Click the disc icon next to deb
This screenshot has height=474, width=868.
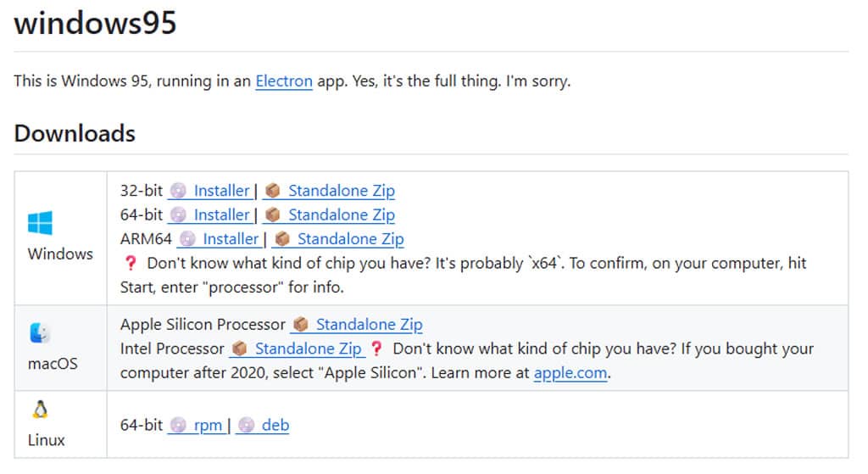tap(246, 426)
